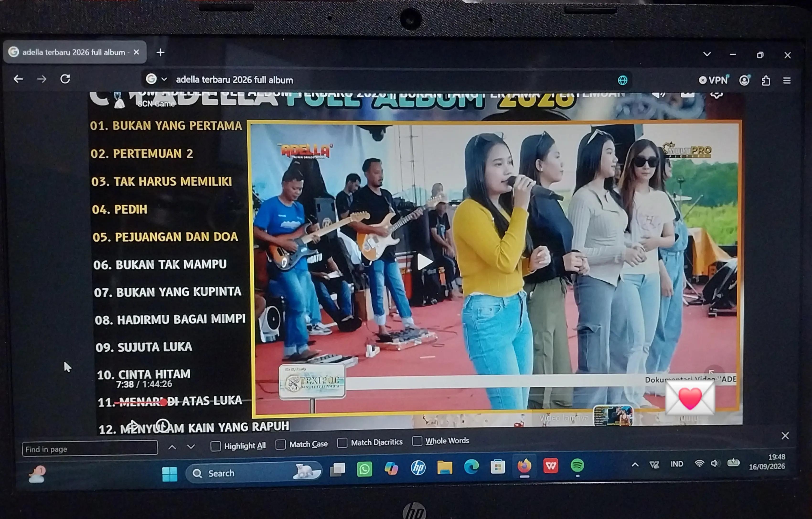The width and height of the screenshot is (812, 519).
Task: Open the HP app from the taskbar
Action: (x=418, y=468)
